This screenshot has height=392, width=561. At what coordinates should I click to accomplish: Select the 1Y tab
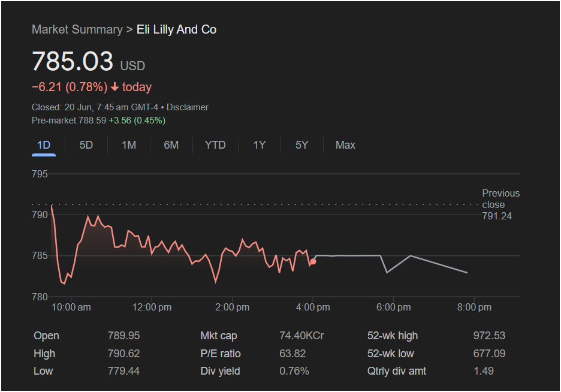click(x=260, y=145)
